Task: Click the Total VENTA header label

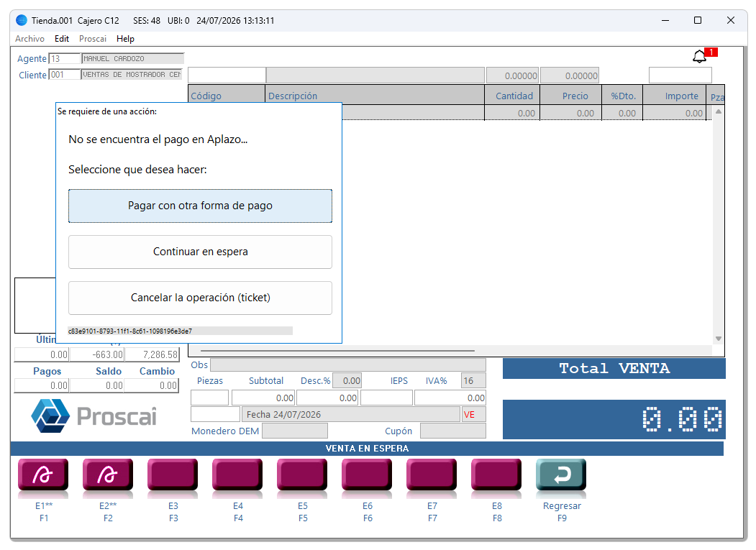Action: [x=614, y=369]
